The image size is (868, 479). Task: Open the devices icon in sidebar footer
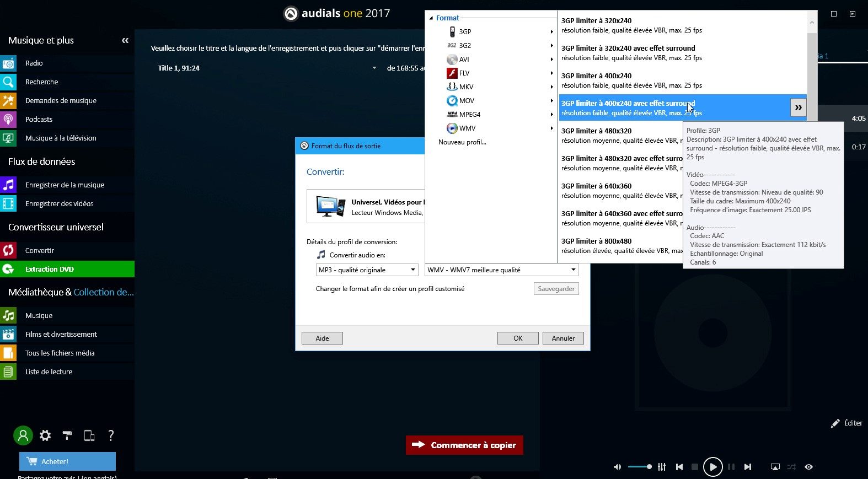tap(89, 435)
